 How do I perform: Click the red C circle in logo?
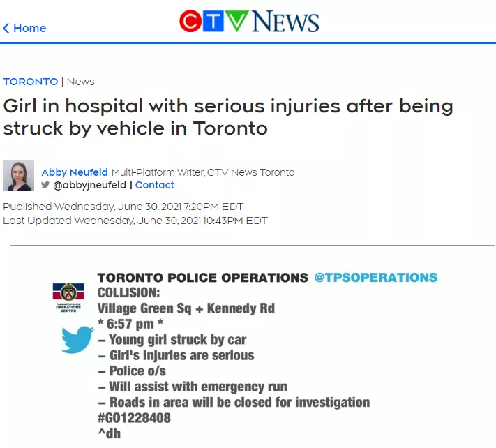click(x=190, y=21)
